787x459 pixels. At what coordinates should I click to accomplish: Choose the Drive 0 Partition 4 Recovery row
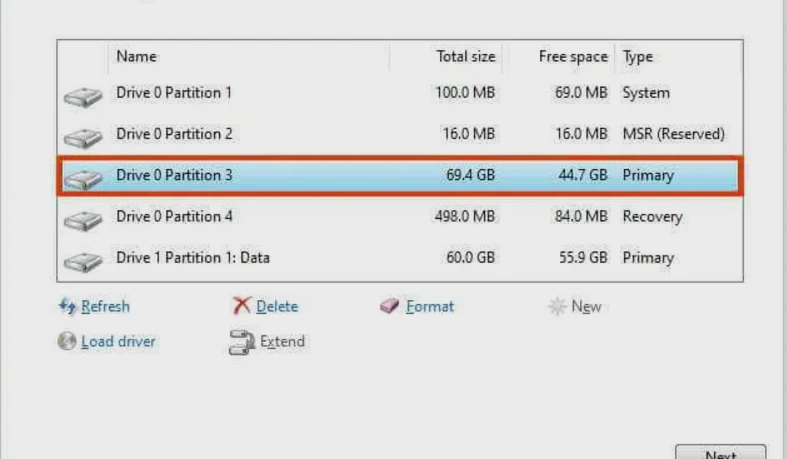(398, 216)
